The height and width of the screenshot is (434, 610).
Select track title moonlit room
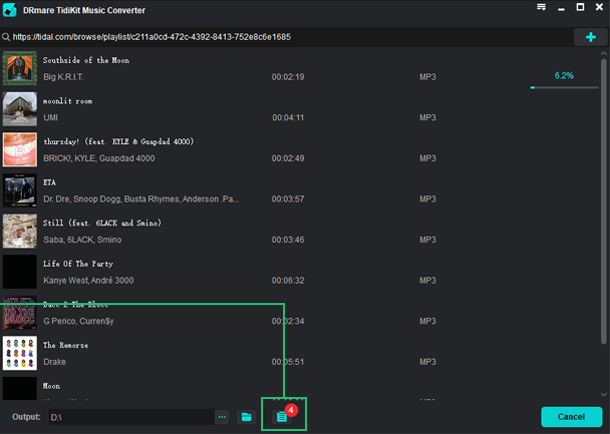(67, 101)
